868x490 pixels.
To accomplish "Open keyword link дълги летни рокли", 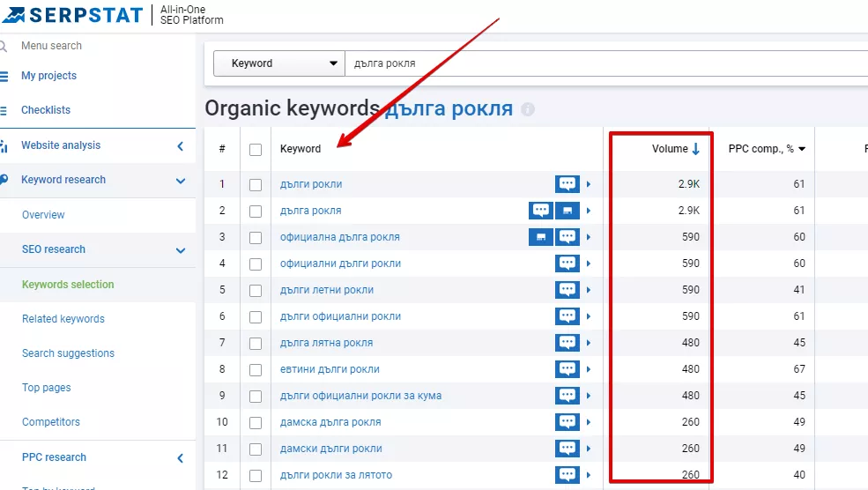I will (327, 290).
